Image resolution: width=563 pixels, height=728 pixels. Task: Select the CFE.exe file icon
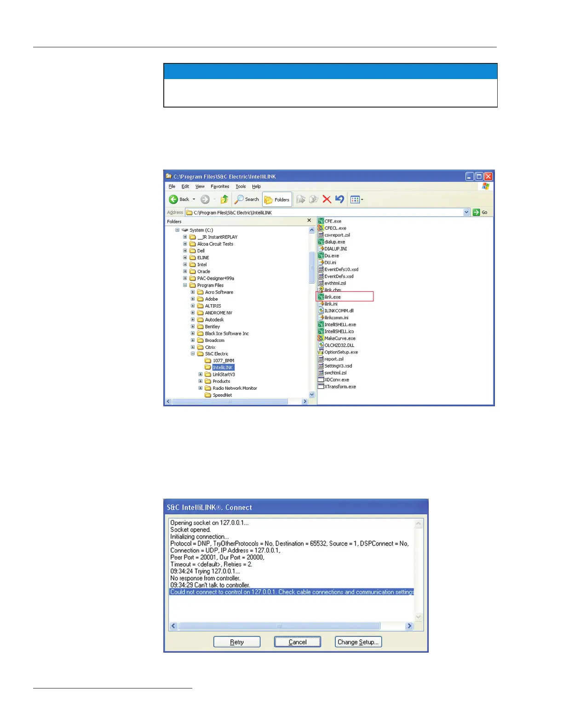(x=321, y=221)
